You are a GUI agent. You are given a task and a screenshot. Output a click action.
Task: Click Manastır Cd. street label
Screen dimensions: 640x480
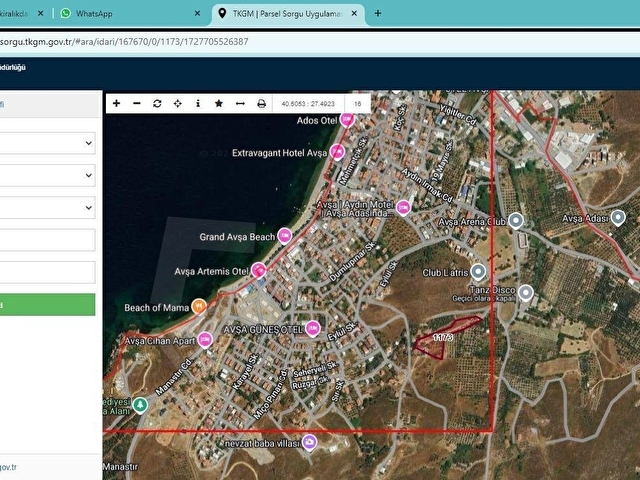point(174,376)
